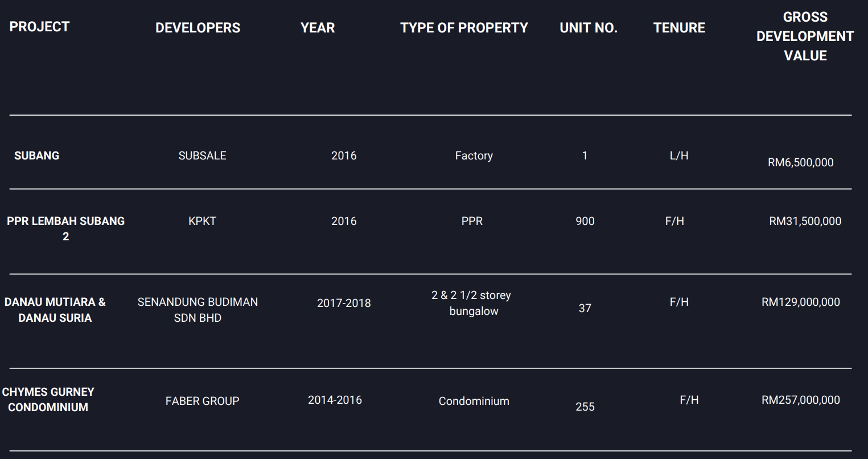Click the DEVELOPERS column header

198,28
